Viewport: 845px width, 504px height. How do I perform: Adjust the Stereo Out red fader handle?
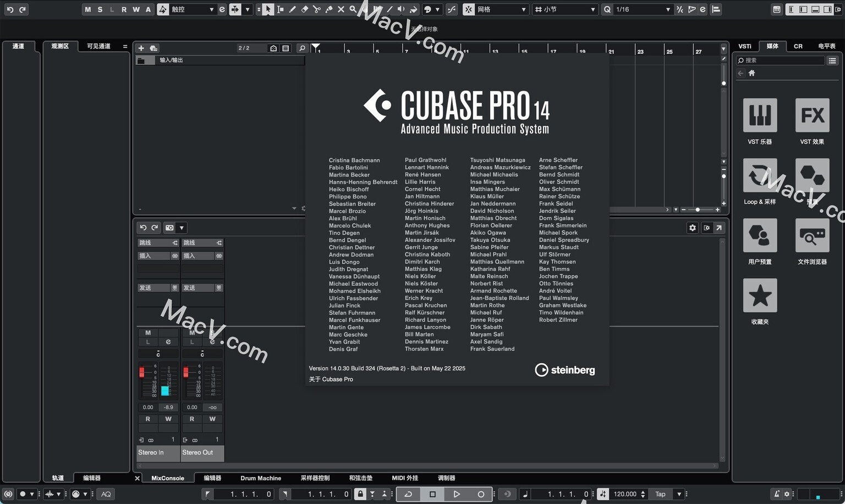(x=185, y=372)
